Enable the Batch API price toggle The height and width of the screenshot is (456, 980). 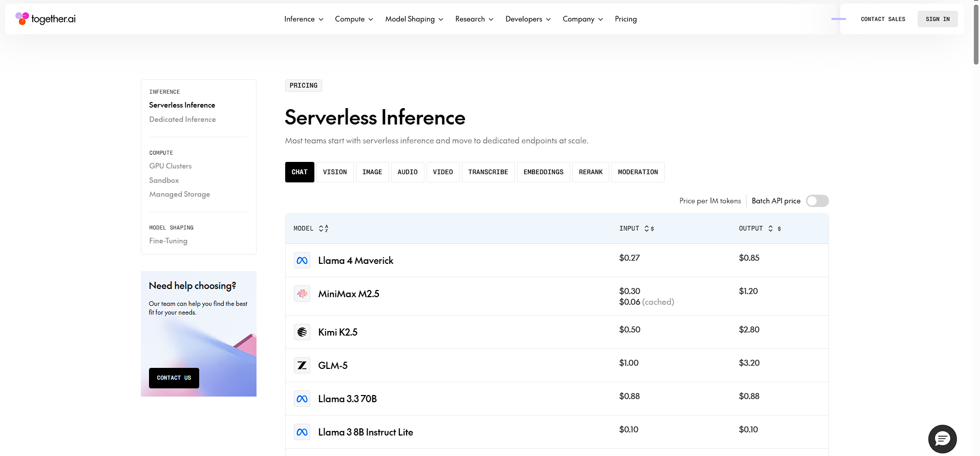pyautogui.click(x=817, y=201)
